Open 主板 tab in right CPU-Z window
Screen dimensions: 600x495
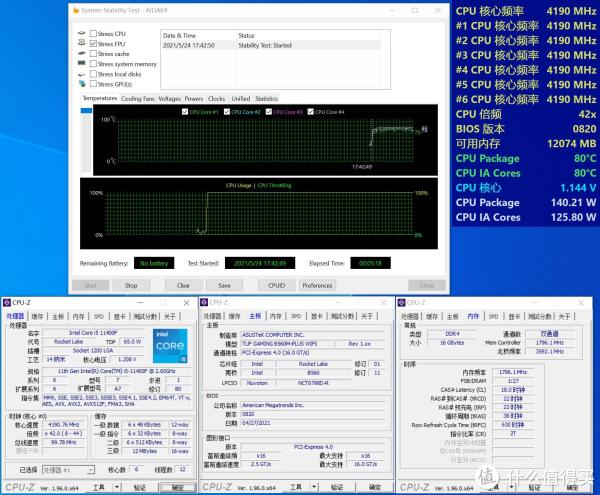click(453, 316)
